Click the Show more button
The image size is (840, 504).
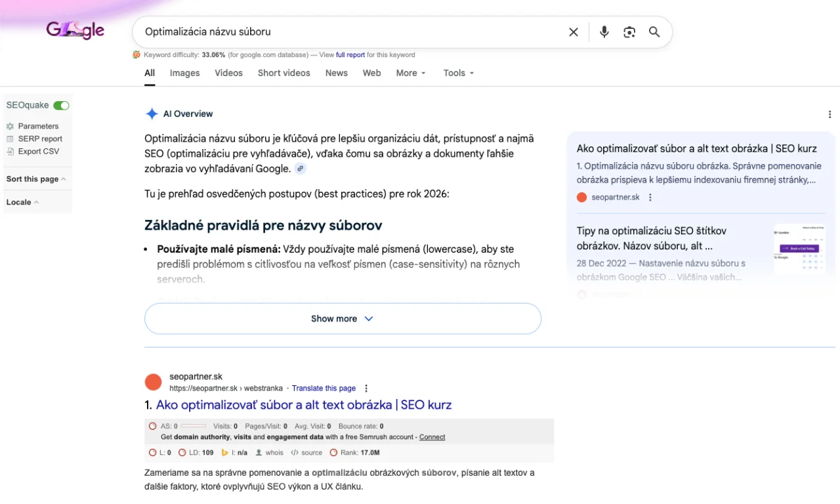click(x=343, y=319)
